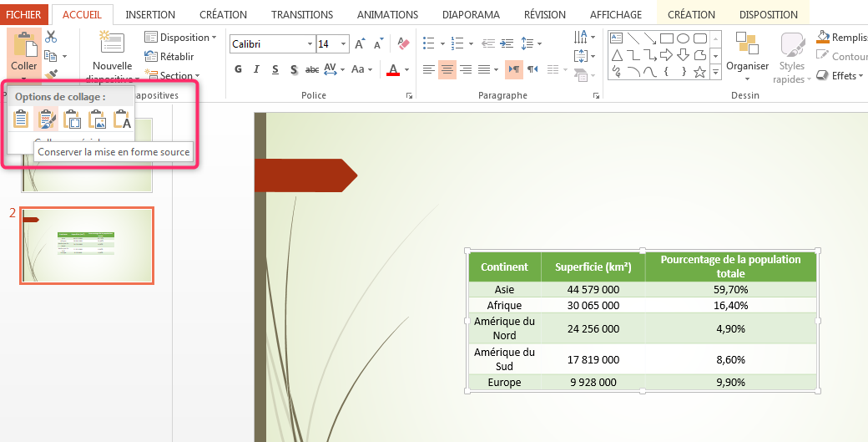Set right-to-left text direction

point(532,69)
